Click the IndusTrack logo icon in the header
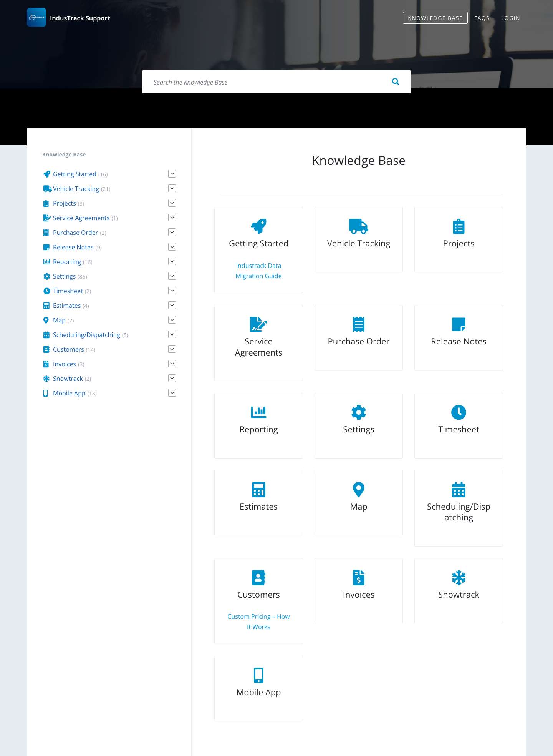Viewport: 553px width, 756px height. (x=36, y=17)
